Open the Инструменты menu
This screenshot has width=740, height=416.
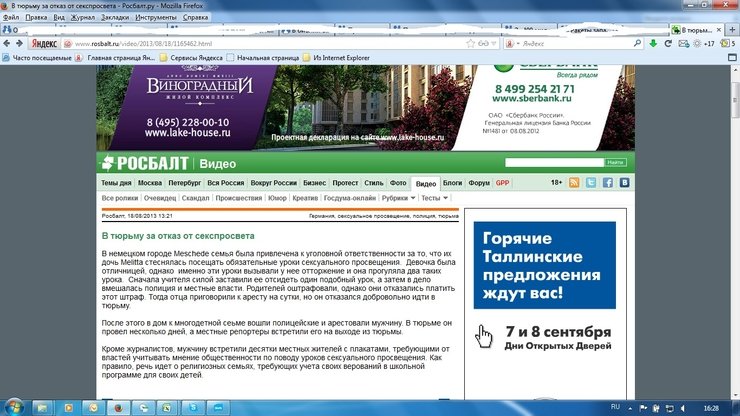click(x=155, y=17)
